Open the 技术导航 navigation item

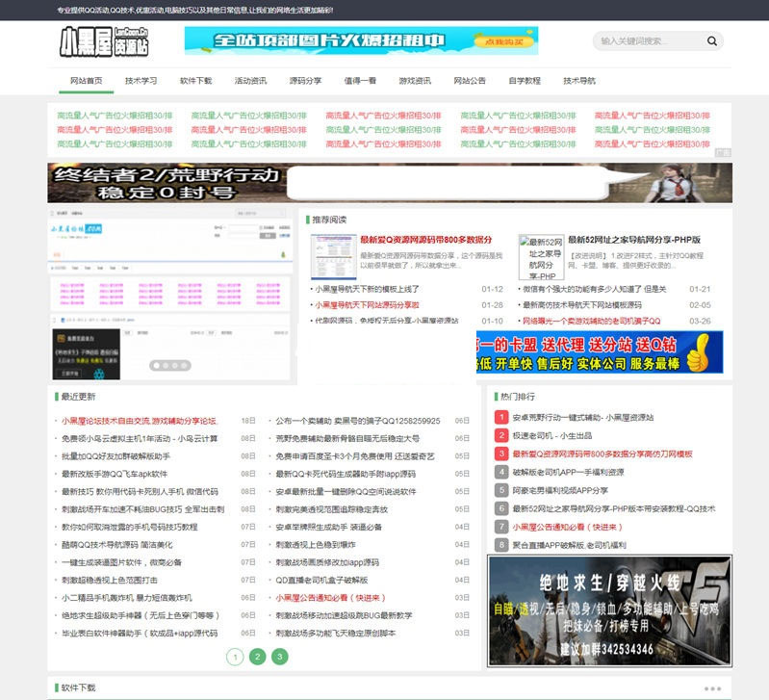pyautogui.click(x=579, y=81)
